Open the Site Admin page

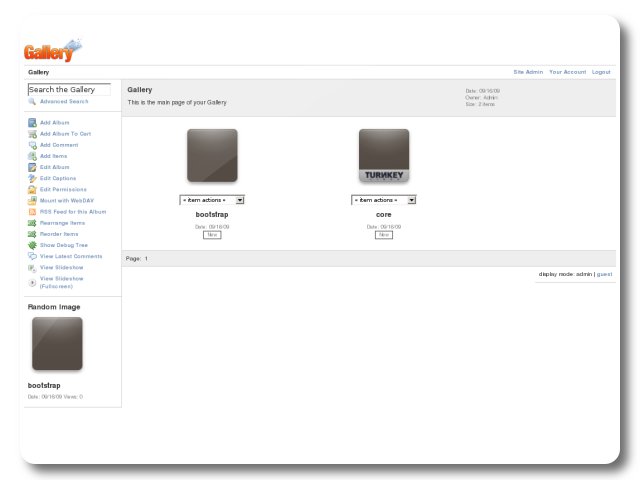coord(527,72)
